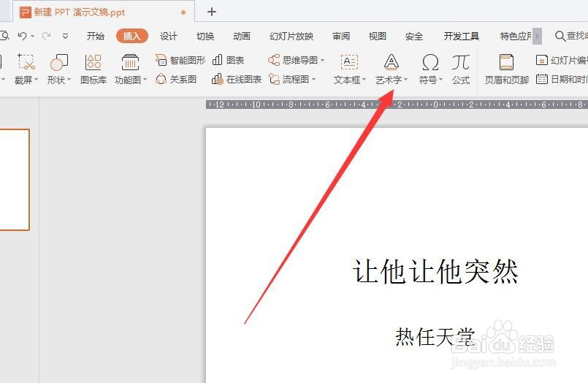The image size is (588, 383).
Task: Click the 形状 shapes icon
Action: (x=59, y=62)
